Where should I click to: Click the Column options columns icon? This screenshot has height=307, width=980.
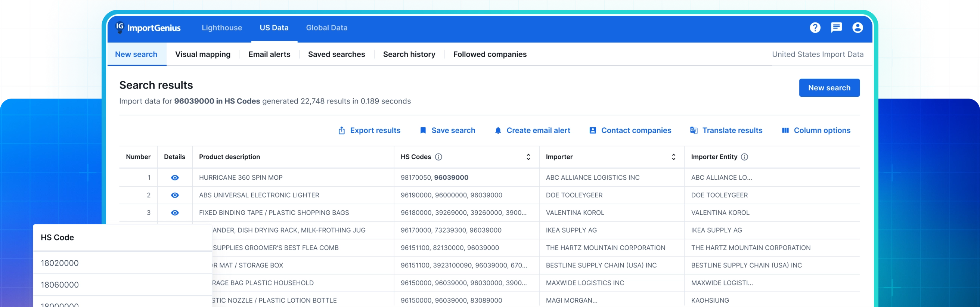[x=785, y=130]
